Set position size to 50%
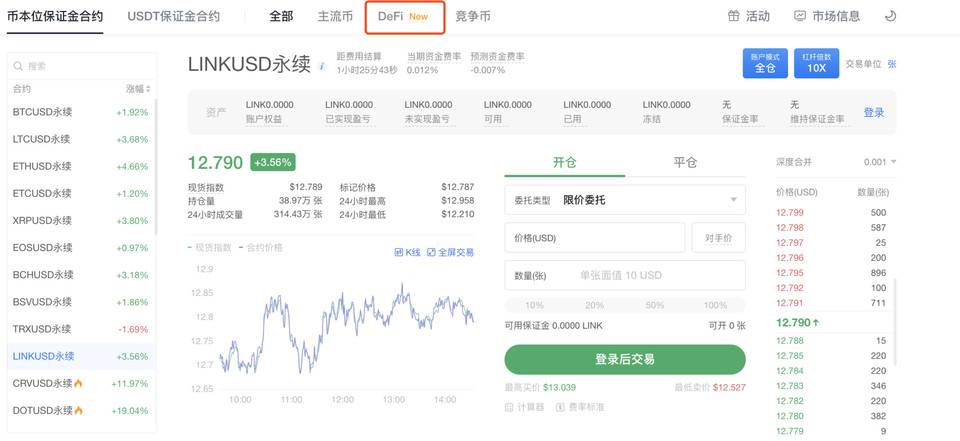This screenshot has height=441, width=960. [x=654, y=305]
